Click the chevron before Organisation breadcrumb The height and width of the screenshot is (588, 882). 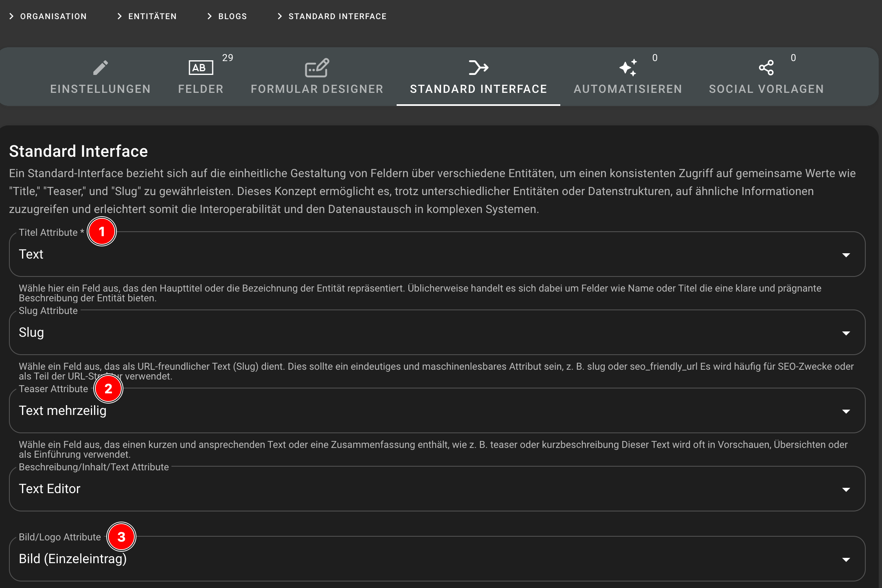[11, 16]
